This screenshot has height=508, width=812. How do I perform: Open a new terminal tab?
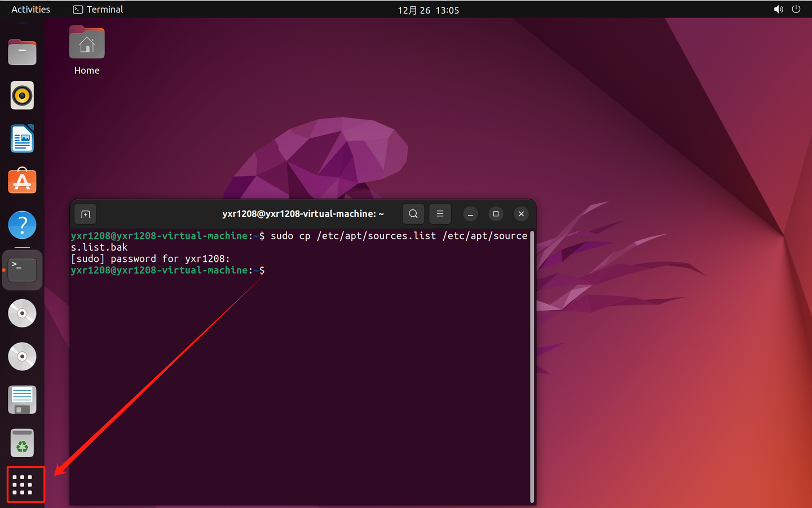tap(85, 213)
